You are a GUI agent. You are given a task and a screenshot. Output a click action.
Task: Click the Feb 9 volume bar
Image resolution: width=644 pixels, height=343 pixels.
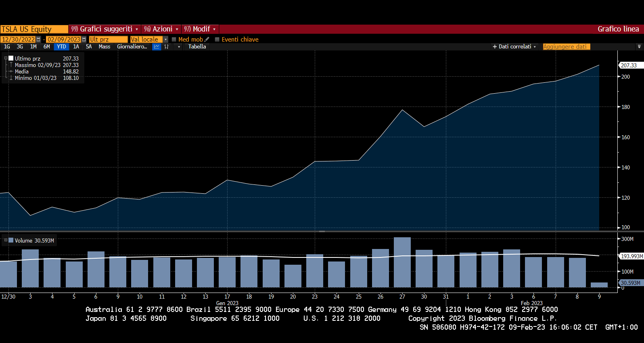click(x=599, y=285)
